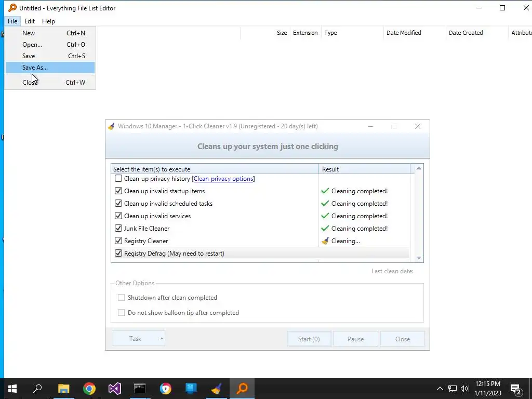Click the 1-Click Cleaner broom title icon
This screenshot has height=399, width=532.
(111, 126)
